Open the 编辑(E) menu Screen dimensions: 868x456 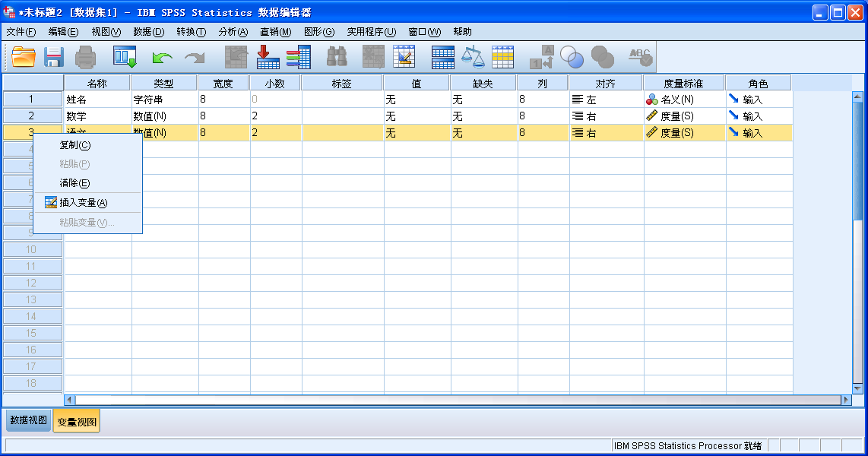point(63,32)
